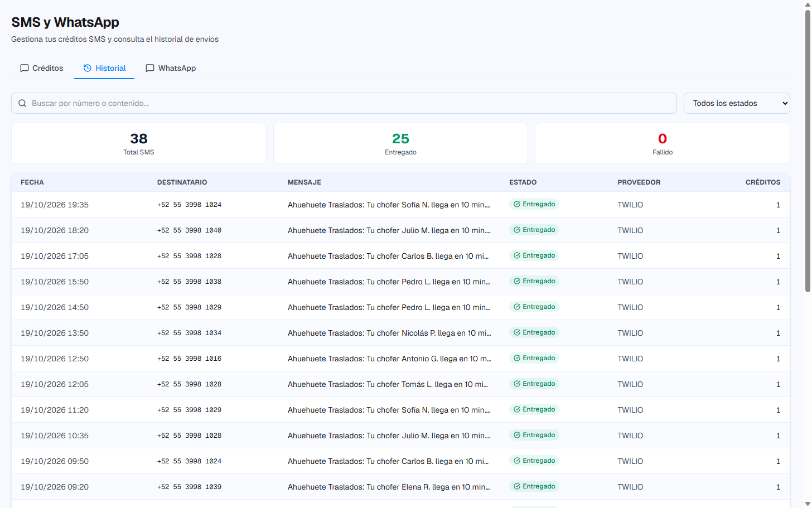Click the message for chofer Antonio G.
812x508 pixels.
point(389,359)
